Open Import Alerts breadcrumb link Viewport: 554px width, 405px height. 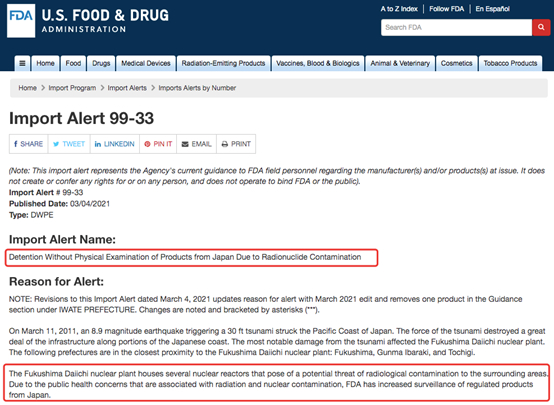point(127,88)
